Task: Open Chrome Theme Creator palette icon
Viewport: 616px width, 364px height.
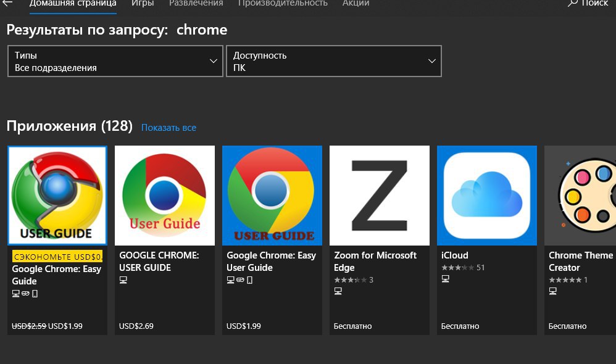Action: tap(580, 196)
